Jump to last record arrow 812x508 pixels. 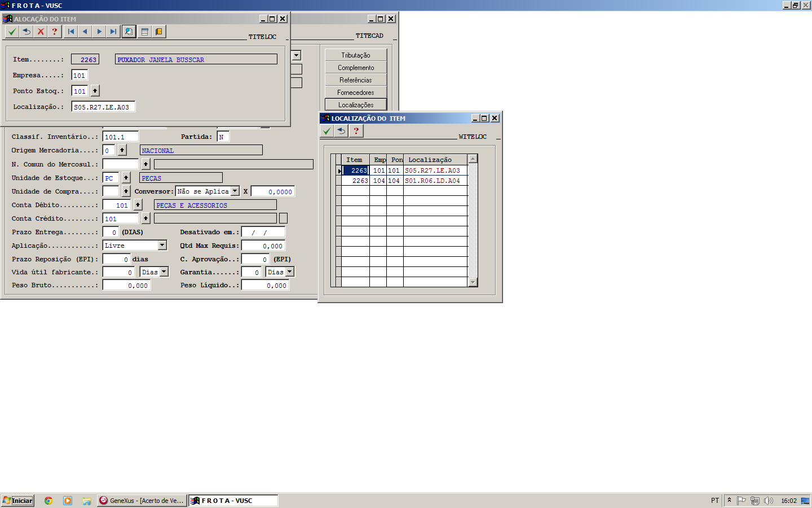point(113,32)
